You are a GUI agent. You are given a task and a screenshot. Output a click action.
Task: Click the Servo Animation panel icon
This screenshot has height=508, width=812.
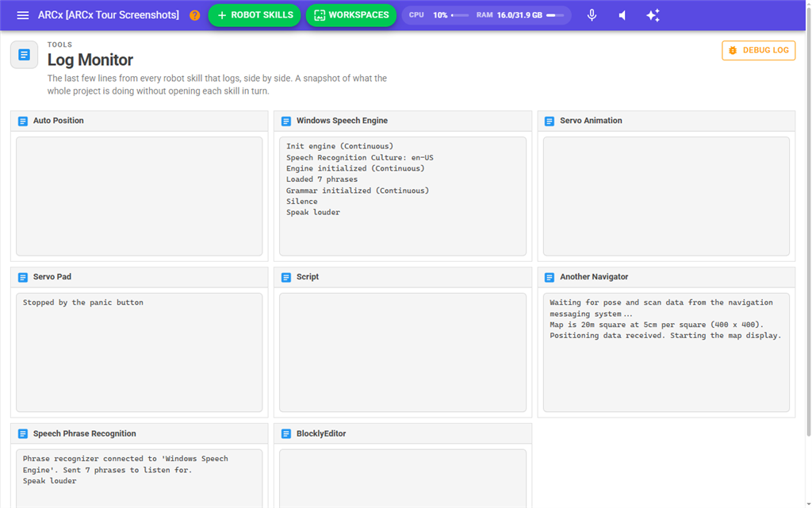point(550,121)
